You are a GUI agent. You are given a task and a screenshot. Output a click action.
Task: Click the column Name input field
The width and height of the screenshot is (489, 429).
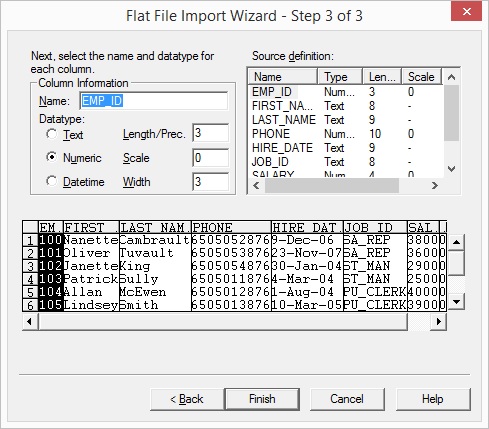pos(154,101)
